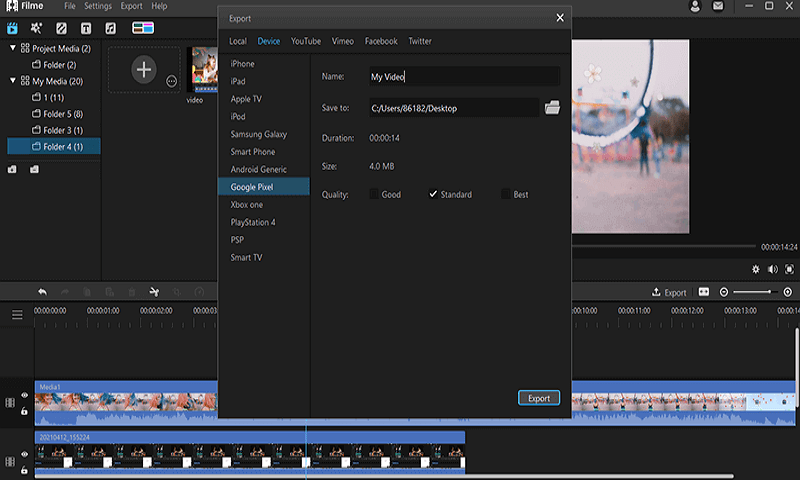
Task: Open the Settings menu
Action: [x=98, y=6]
